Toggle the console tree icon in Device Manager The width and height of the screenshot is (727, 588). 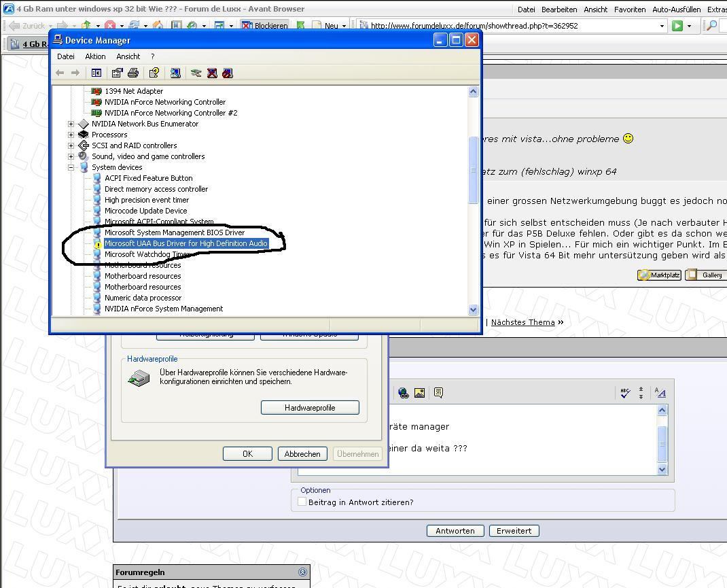(96, 73)
